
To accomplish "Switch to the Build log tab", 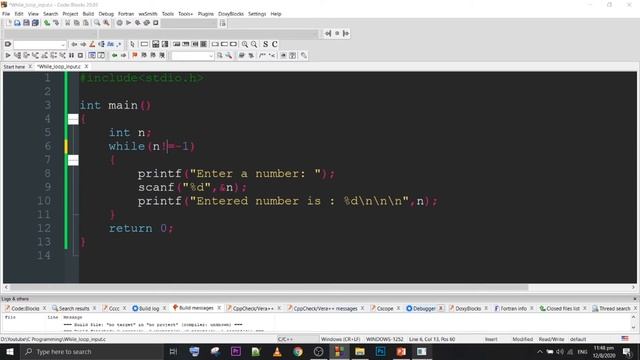I will coord(149,309).
